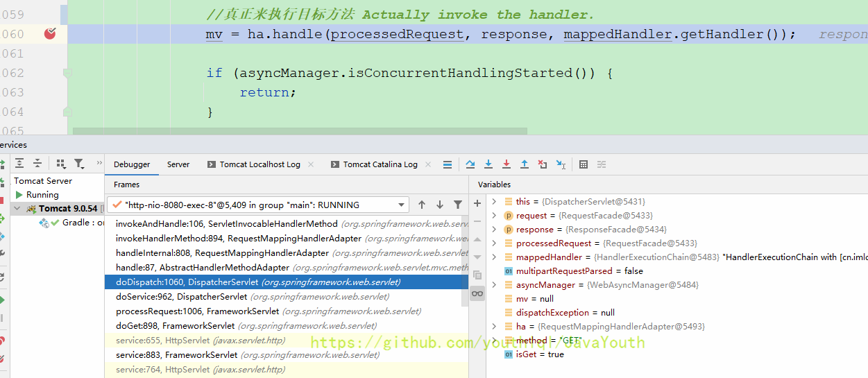Open the Evaluate Expression calculator icon
The width and height of the screenshot is (868, 378).
click(x=584, y=164)
